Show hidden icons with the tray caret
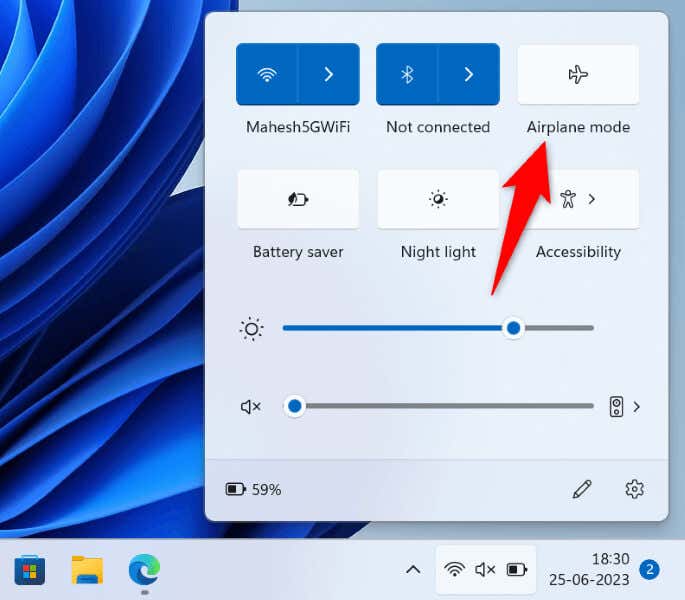The image size is (685, 600). pos(413,570)
